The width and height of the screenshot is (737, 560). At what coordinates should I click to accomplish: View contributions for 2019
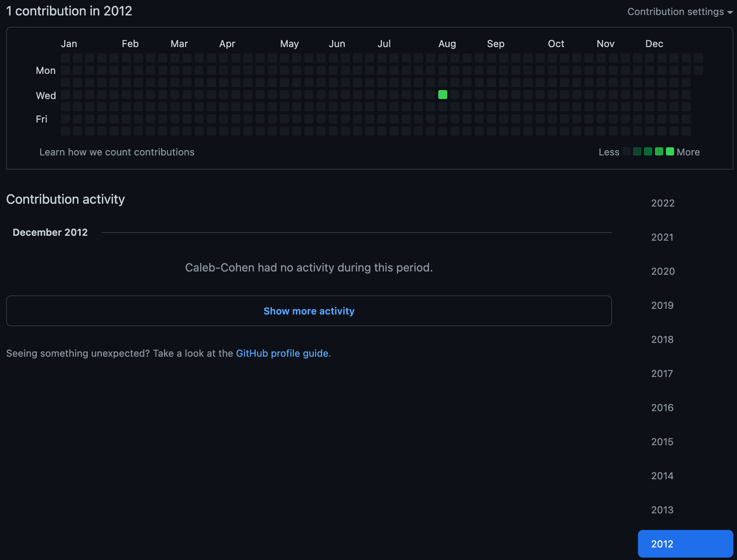click(x=662, y=306)
